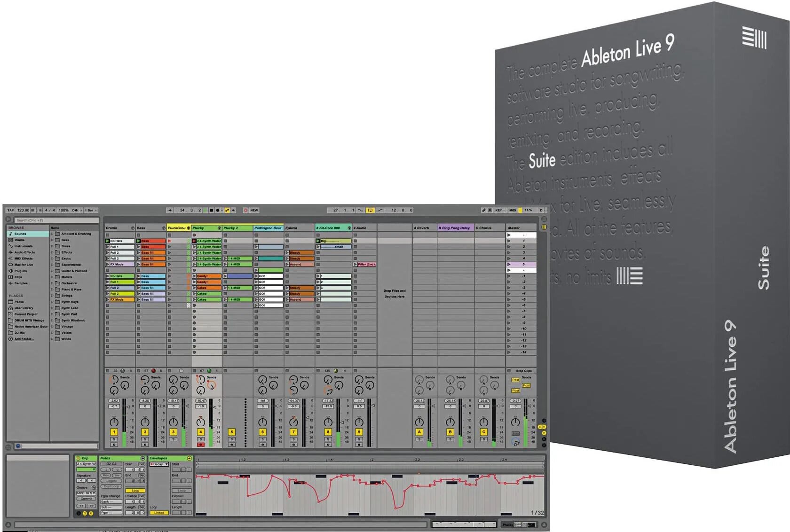Toggle track 4 Plucky activator
Viewport: 790px width, 532px height.
click(x=201, y=432)
